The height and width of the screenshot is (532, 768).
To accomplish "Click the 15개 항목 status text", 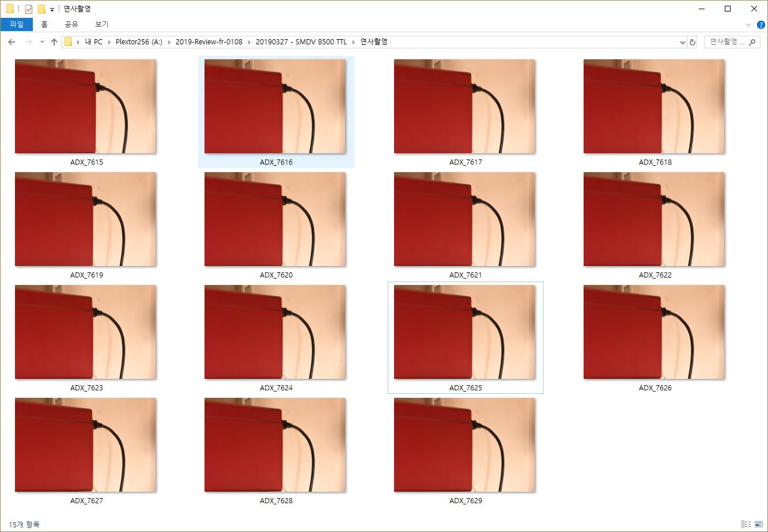I will pos(24,525).
